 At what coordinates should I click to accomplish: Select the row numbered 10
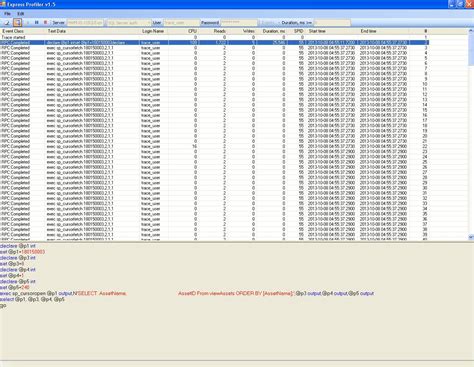214,84
